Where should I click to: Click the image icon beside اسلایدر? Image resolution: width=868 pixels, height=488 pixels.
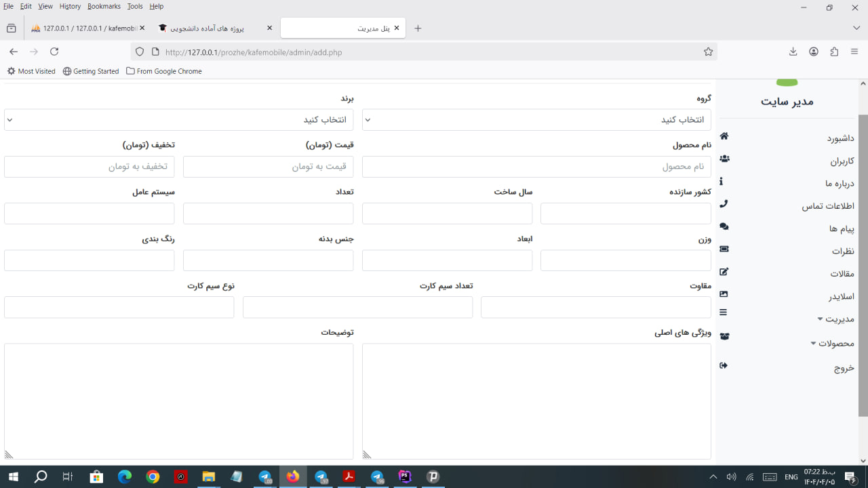724,294
